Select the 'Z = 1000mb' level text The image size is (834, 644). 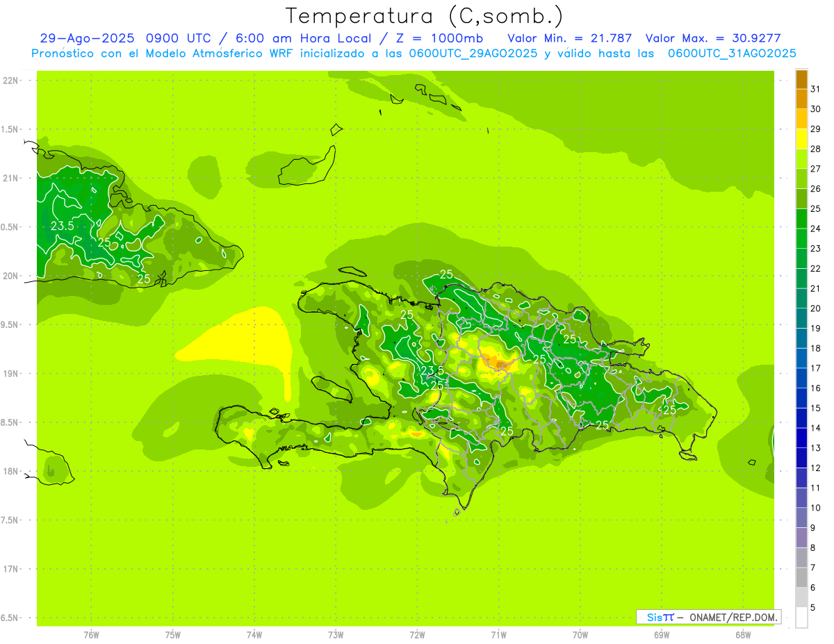point(441,38)
